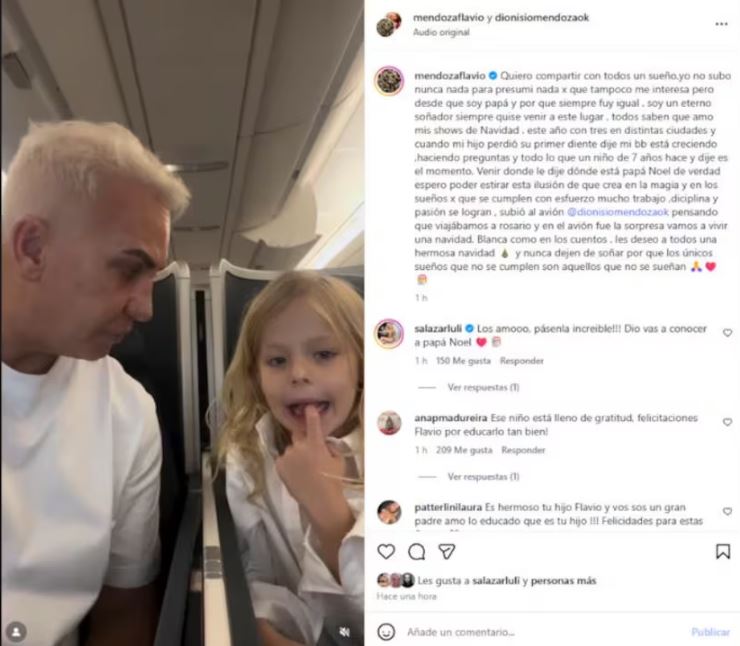Image resolution: width=740 pixels, height=646 pixels.
Task: Like patterlinilaura's comment
Action: 727,511
